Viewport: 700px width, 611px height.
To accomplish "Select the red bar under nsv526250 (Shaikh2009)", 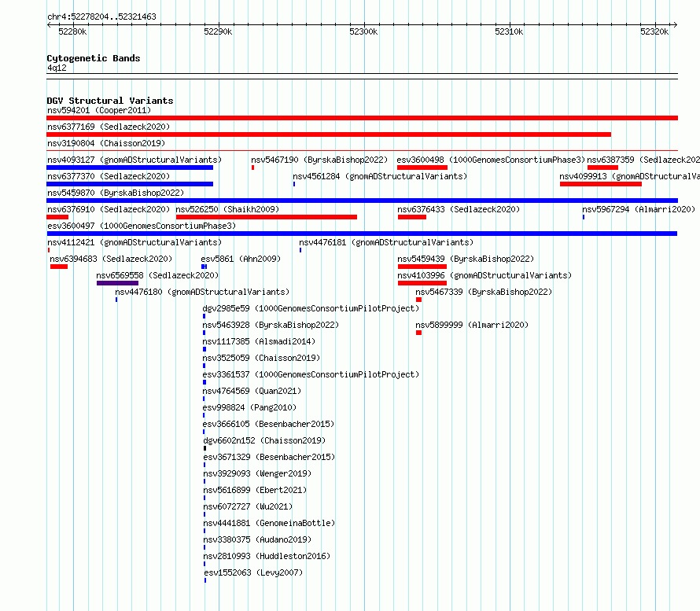I will 267,217.
